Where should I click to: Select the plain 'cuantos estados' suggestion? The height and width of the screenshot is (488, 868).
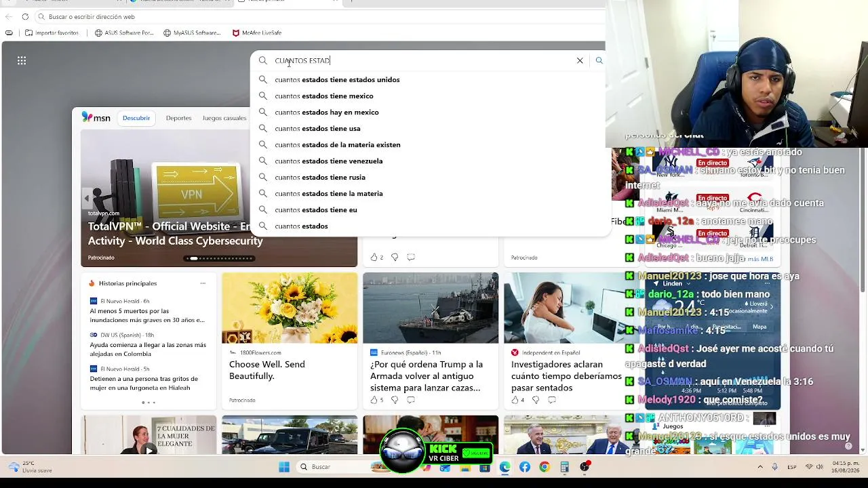click(x=431, y=226)
